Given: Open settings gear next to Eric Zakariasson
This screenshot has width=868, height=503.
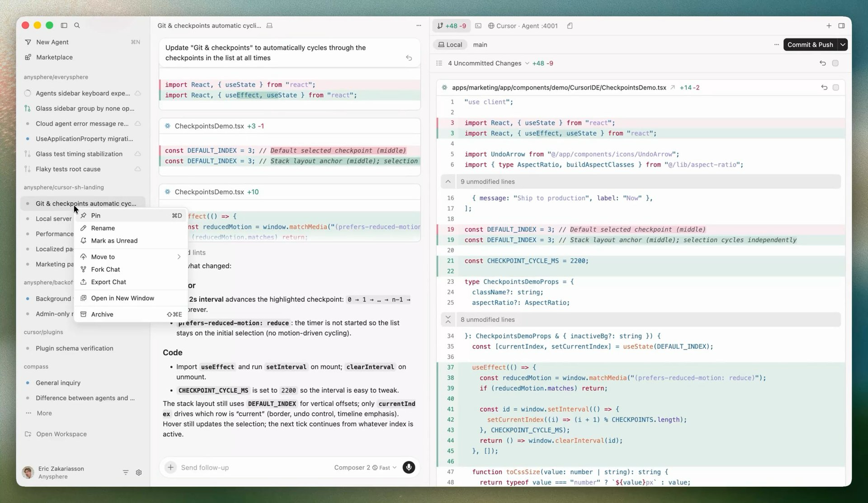Looking at the screenshot, I should click(139, 472).
